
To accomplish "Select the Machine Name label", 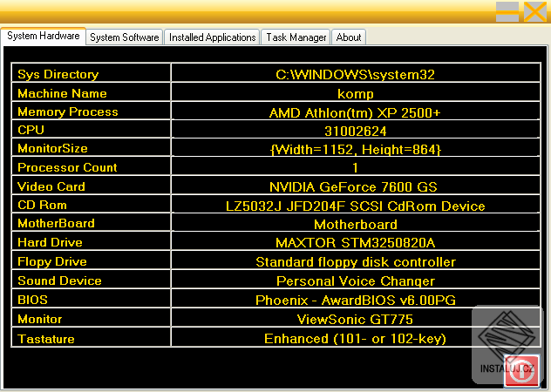I will [x=62, y=93].
